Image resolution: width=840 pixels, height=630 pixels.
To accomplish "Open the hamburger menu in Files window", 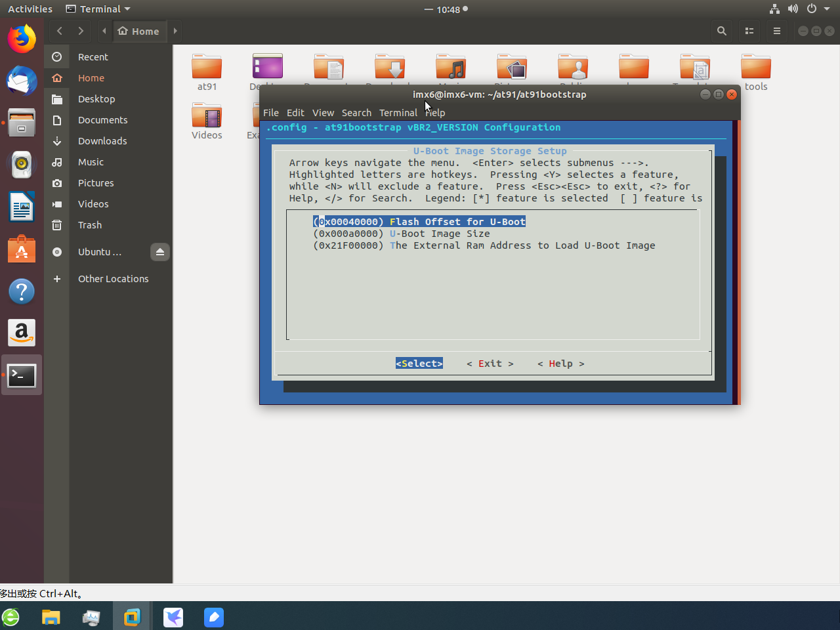I will pos(776,31).
